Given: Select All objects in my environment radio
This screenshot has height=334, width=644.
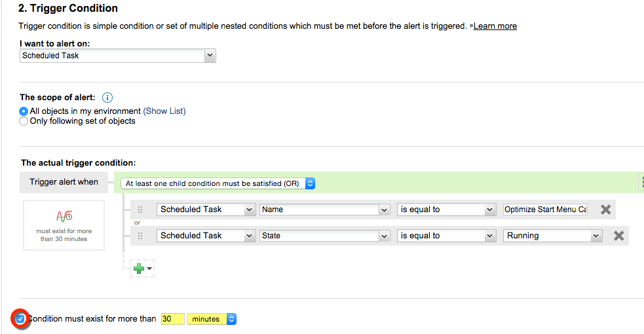Looking at the screenshot, I should (24, 111).
